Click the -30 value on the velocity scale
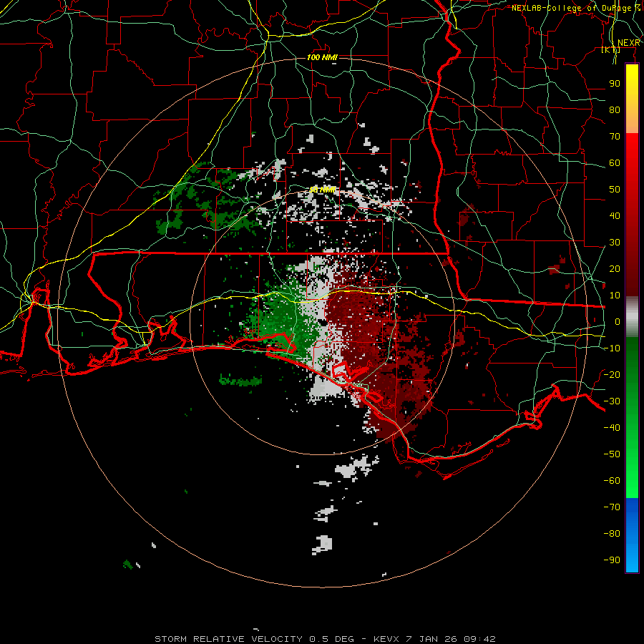The image size is (644, 644). [612, 401]
